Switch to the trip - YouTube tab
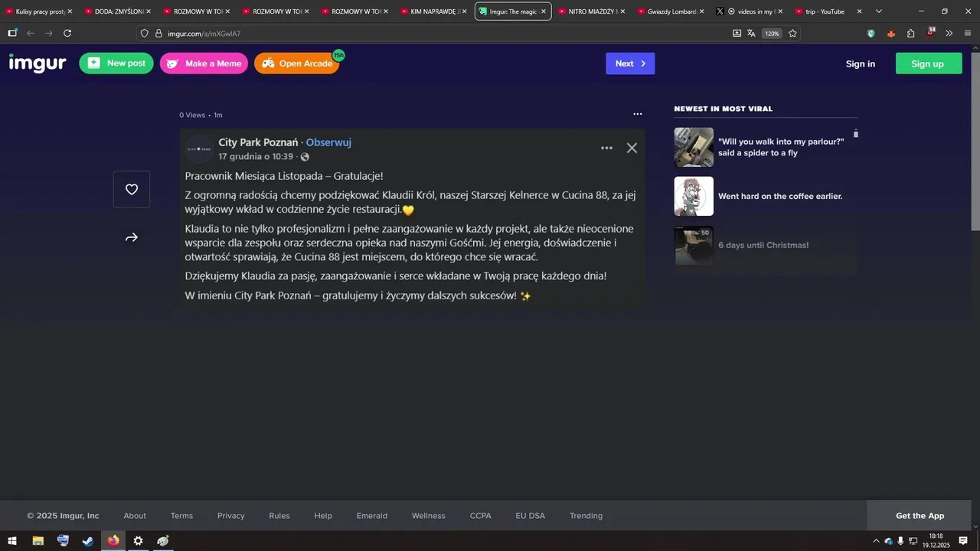 pyautogui.click(x=828, y=11)
